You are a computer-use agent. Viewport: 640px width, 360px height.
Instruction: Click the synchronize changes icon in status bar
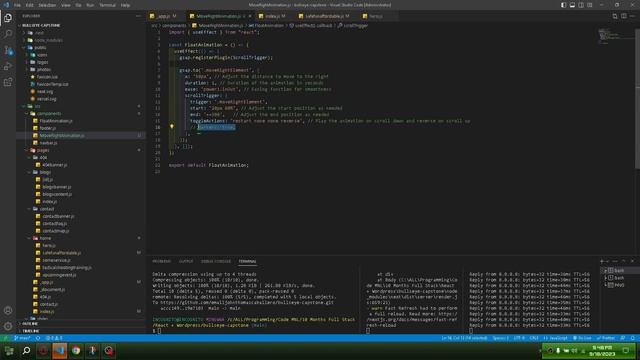38,338
